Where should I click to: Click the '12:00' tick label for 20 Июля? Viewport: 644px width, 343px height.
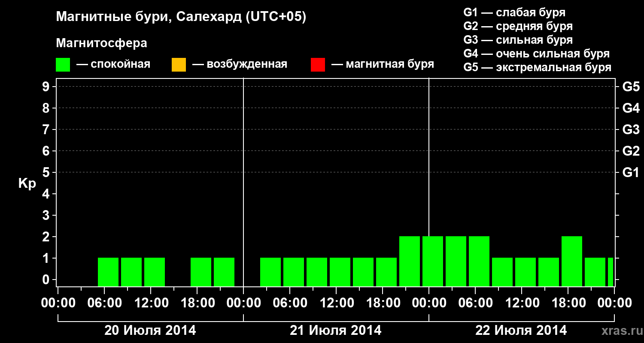click(151, 303)
